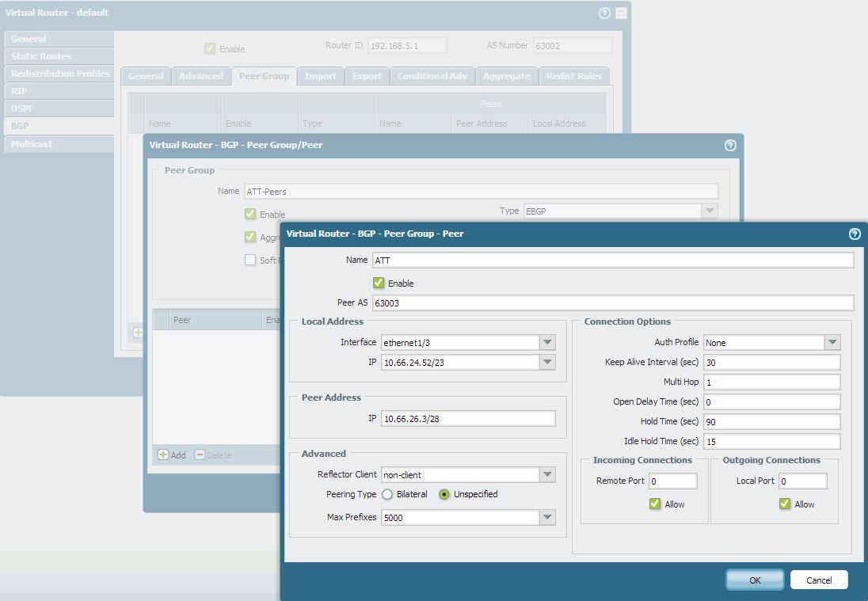Click the Peer AS input field
This screenshot has width=868, height=601.
point(612,302)
